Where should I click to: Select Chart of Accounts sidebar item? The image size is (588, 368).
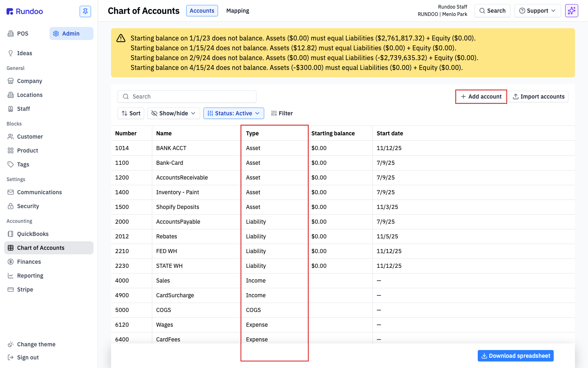click(49, 248)
